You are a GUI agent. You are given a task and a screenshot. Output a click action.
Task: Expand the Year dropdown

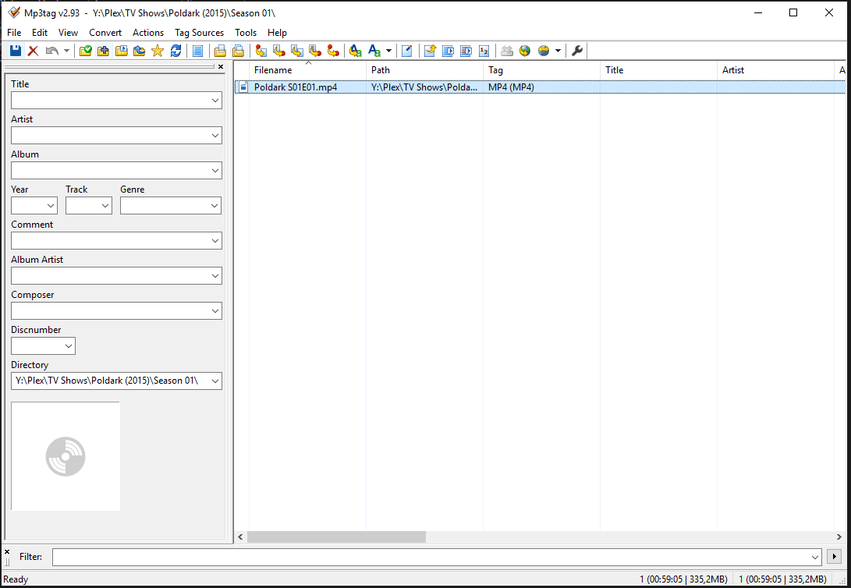[50, 206]
